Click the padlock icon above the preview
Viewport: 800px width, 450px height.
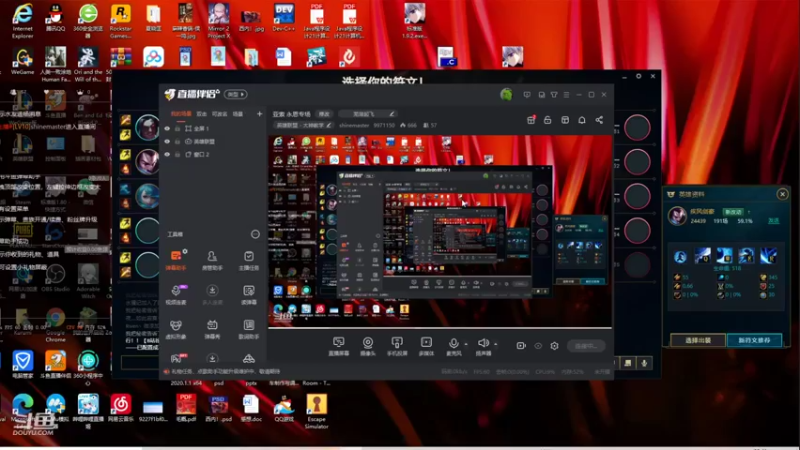point(547,120)
